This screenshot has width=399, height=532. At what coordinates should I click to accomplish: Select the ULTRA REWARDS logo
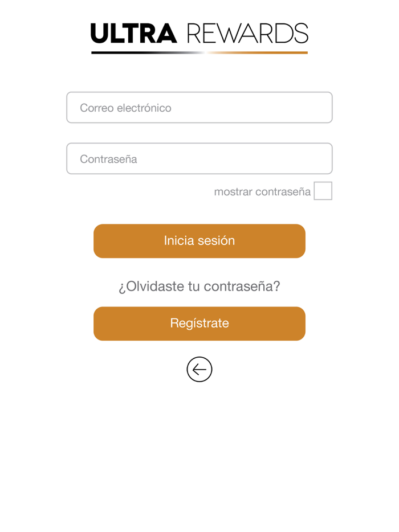coord(199,34)
